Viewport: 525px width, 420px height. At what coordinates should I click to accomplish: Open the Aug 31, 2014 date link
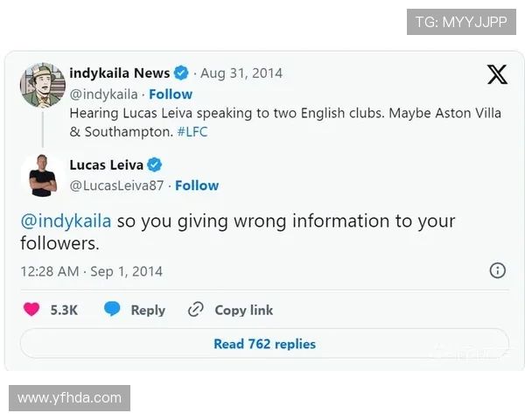pos(241,73)
